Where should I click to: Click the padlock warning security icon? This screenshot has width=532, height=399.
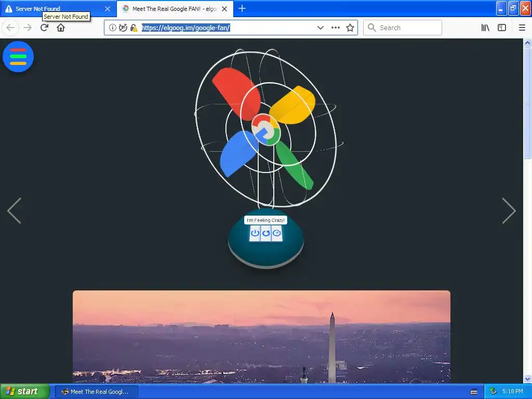(134, 28)
